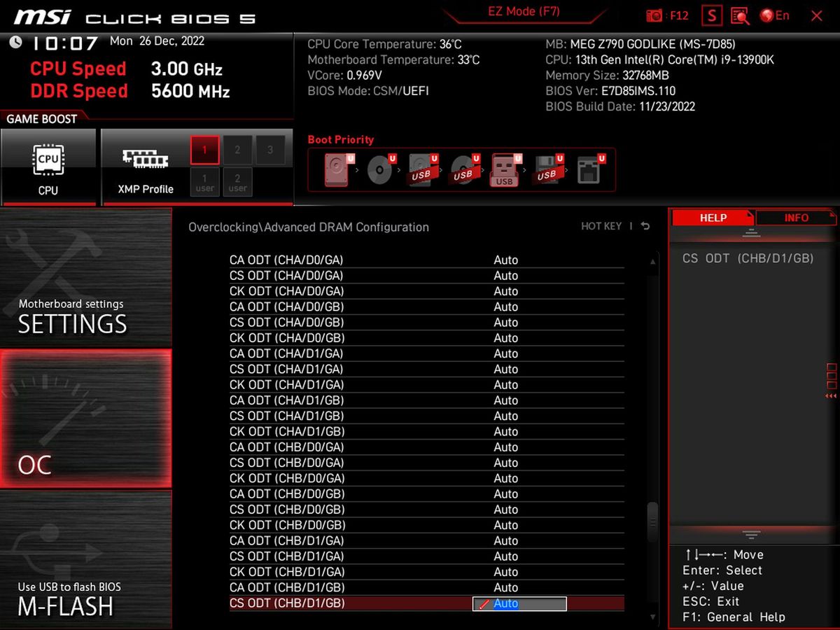
Task: Open value for CS ODT (CHA/D1/GA)
Action: click(506, 369)
